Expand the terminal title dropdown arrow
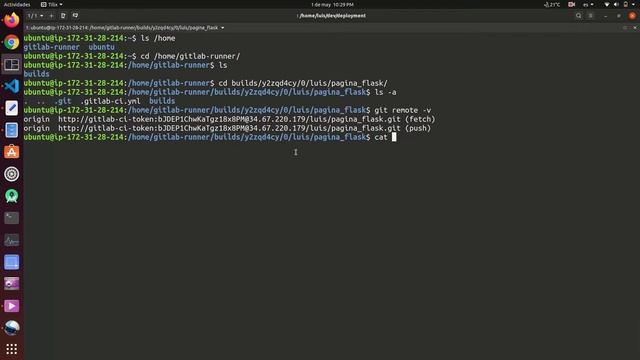The width and height of the screenshot is (640, 360). click(222, 28)
